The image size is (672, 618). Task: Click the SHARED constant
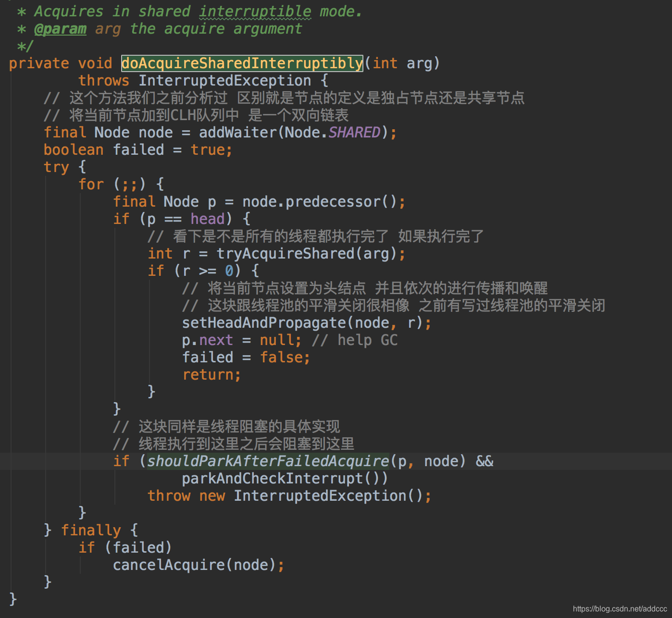pyautogui.click(x=354, y=132)
